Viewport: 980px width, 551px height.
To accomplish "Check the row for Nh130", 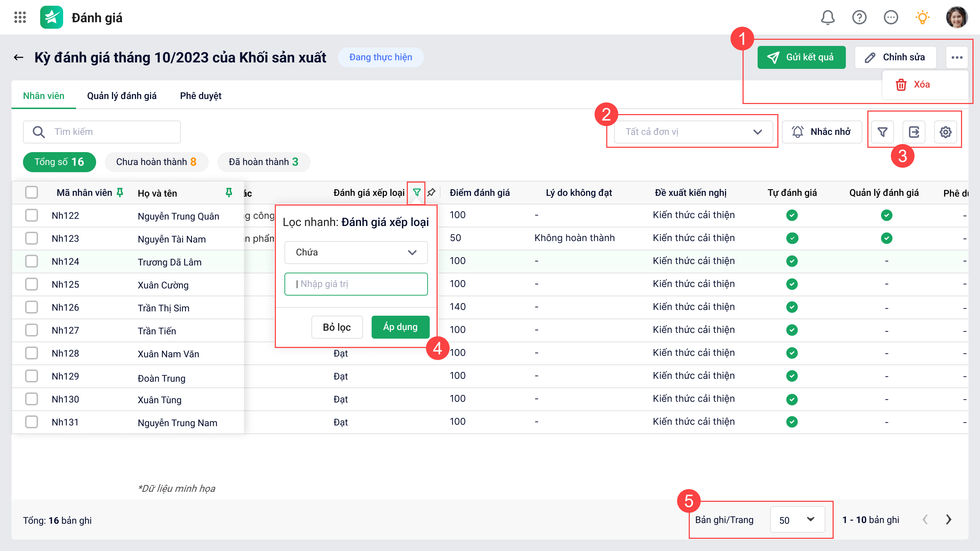I will tap(32, 399).
